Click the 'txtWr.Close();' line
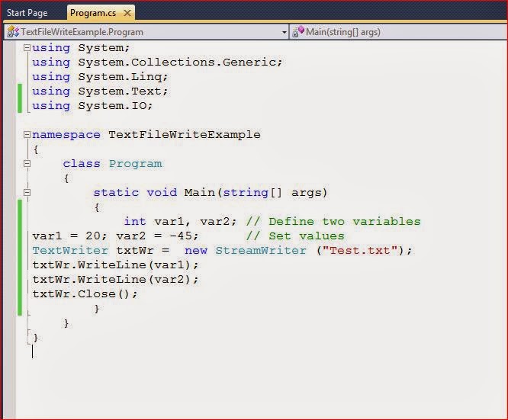508x420 pixels. pos(85,294)
